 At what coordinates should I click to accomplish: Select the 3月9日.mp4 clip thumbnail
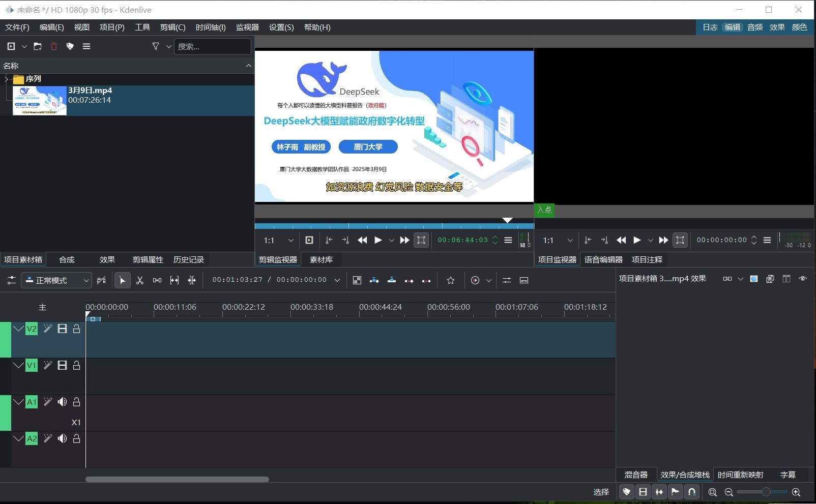click(40, 100)
